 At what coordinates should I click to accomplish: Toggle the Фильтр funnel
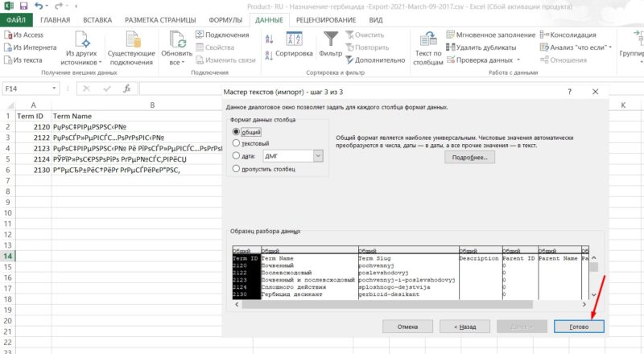coord(330,44)
